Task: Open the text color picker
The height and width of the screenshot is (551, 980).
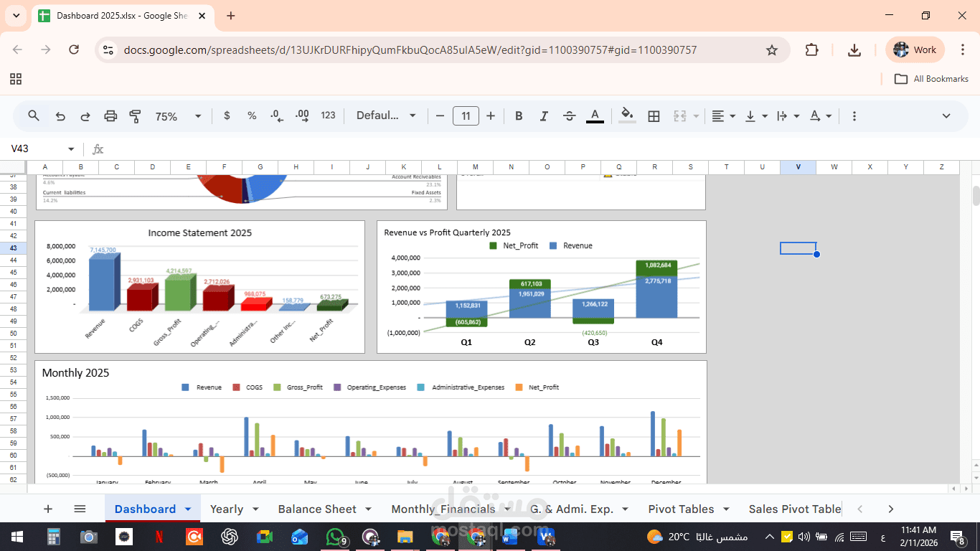Action: click(x=595, y=116)
